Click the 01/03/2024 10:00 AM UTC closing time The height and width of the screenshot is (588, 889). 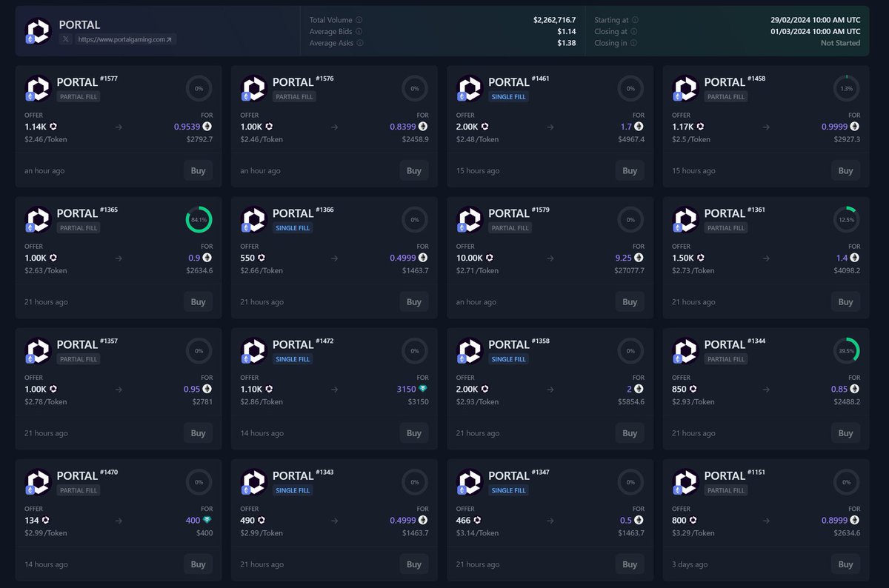click(816, 32)
